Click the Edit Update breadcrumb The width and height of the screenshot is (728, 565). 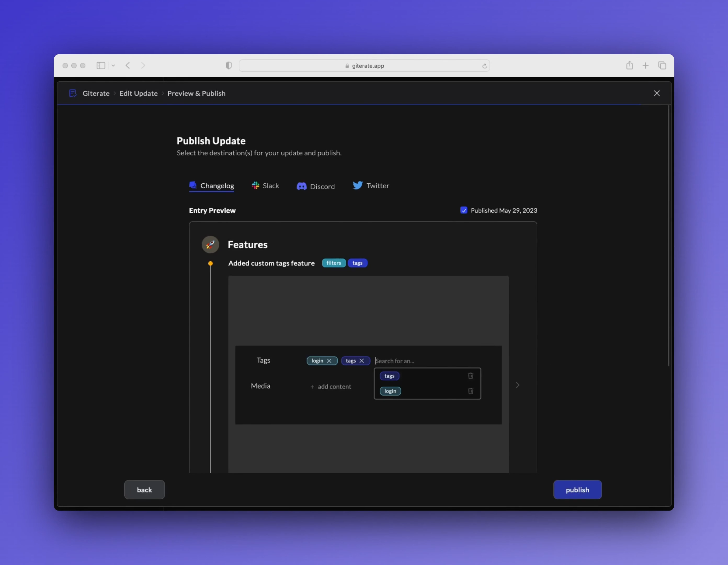pyautogui.click(x=138, y=93)
